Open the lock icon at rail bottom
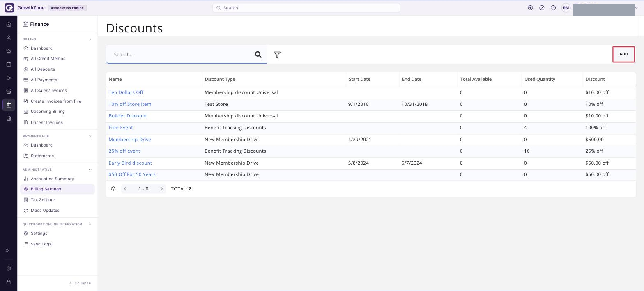This screenshot has width=644, height=291. [9, 282]
